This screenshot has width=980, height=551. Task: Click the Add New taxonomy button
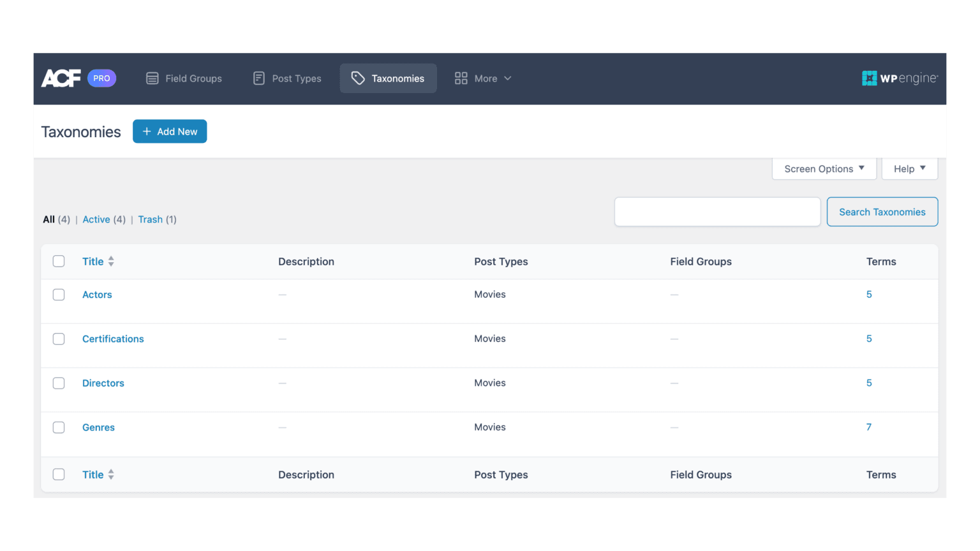(170, 131)
